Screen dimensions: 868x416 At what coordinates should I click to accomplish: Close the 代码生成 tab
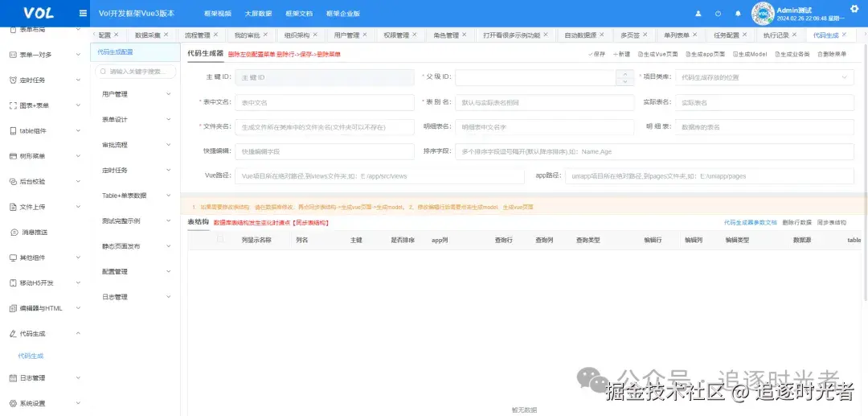tap(844, 35)
